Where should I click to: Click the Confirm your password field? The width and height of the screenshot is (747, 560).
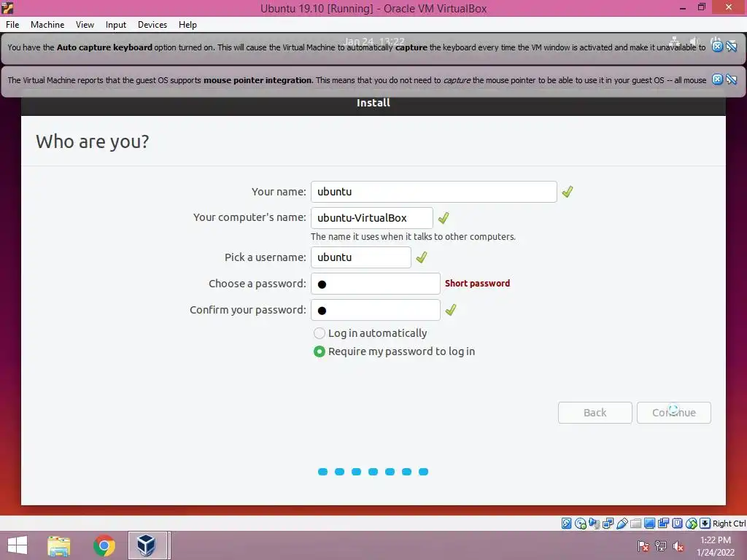click(x=376, y=310)
